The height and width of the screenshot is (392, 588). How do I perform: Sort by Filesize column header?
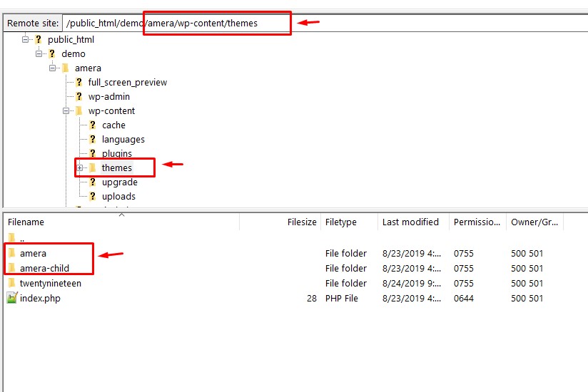point(301,222)
